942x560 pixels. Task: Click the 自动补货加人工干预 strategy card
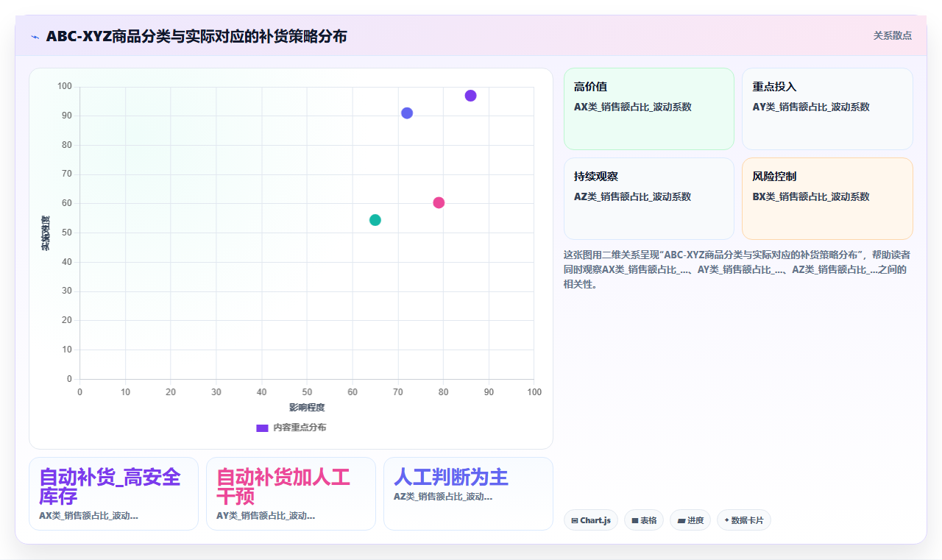(291, 494)
